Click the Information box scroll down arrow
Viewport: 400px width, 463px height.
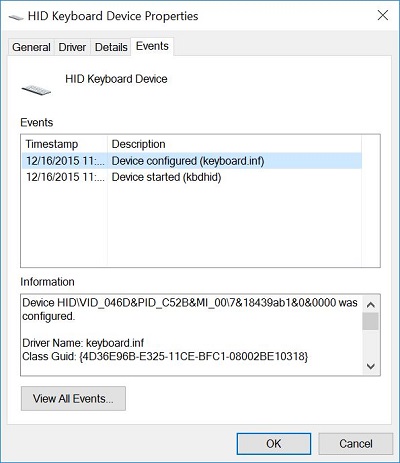coord(371,366)
